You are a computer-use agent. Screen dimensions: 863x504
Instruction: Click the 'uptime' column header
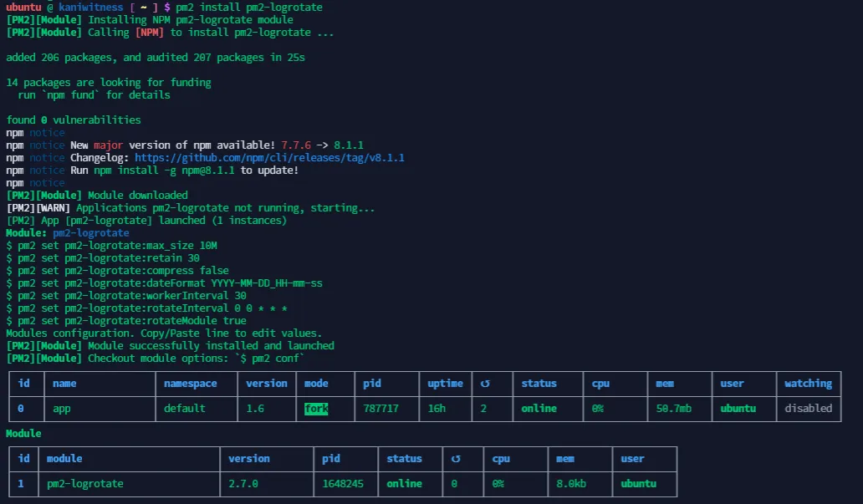click(445, 384)
